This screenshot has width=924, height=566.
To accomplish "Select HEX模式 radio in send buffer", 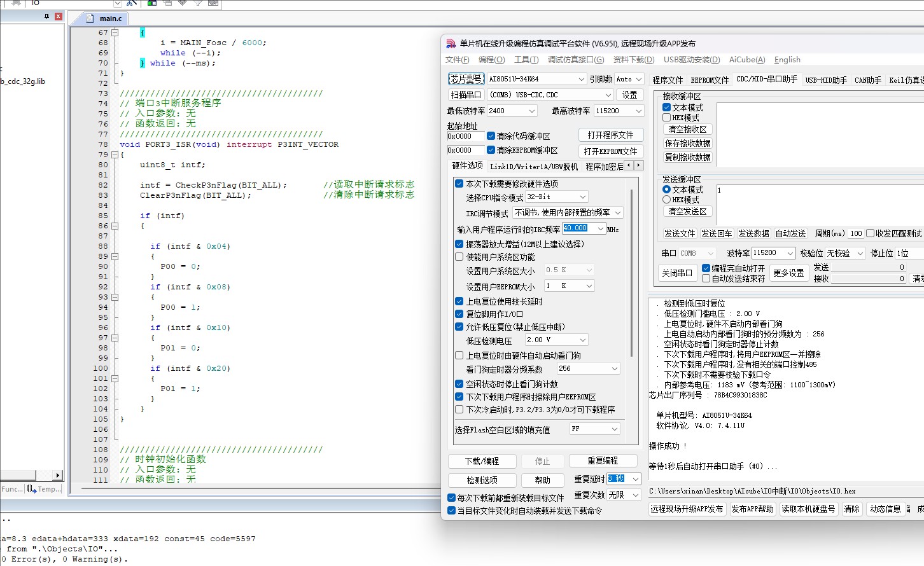I will click(666, 200).
